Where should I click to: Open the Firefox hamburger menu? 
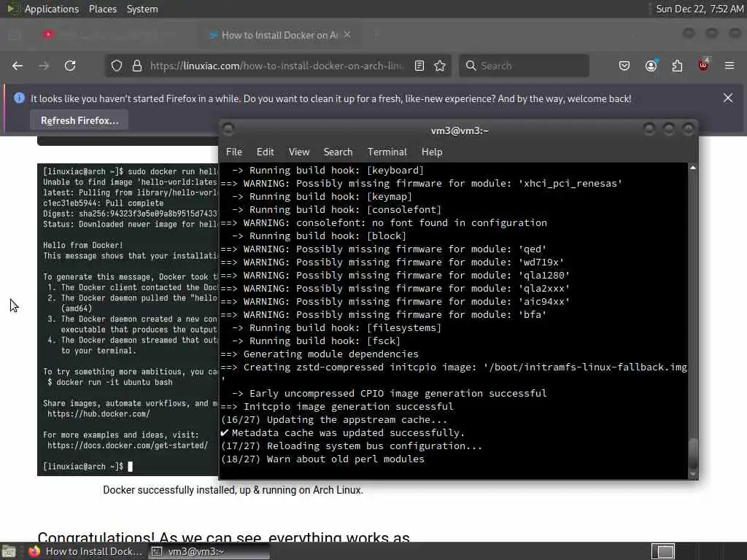coord(729,66)
